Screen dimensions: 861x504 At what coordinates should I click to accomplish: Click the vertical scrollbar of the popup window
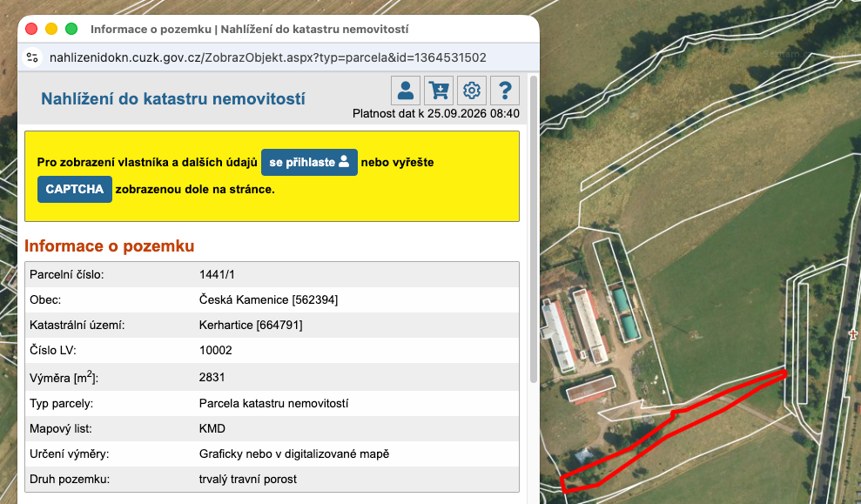click(533, 230)
